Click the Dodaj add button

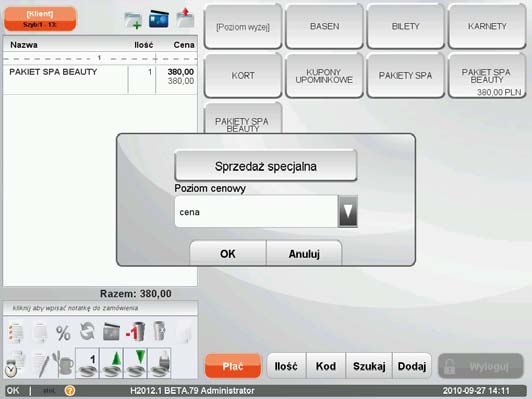(x=412, y=366)
